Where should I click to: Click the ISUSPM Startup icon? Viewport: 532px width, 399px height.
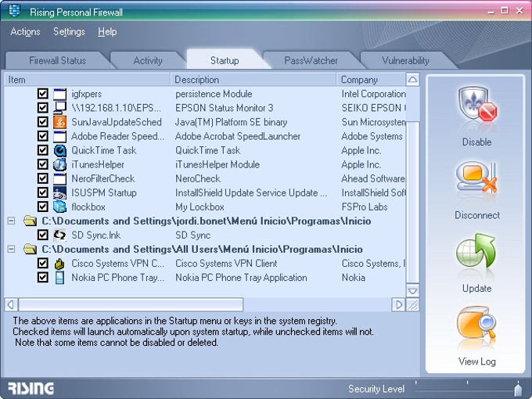[59, 192]
